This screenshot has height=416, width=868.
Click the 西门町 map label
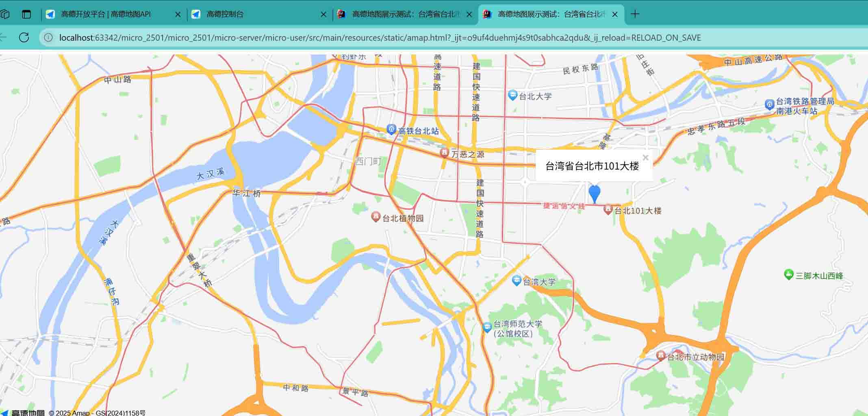[368, 161]
